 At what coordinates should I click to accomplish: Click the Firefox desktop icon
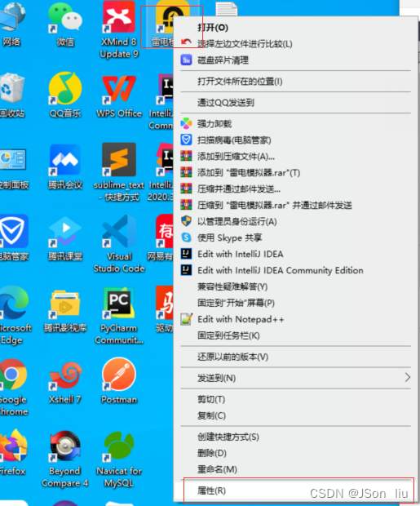pyautogui.click(x=13, y=446)
